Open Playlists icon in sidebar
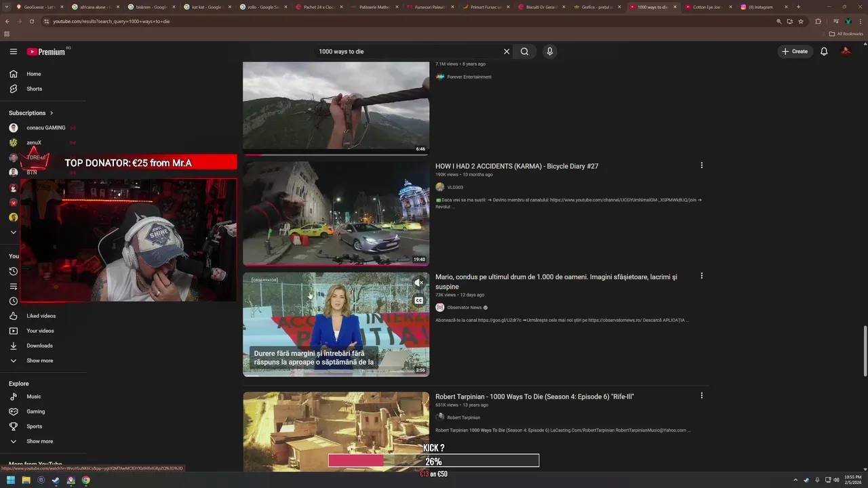The height and width of the screenshot is (488, 868). [x=13, y=286]
